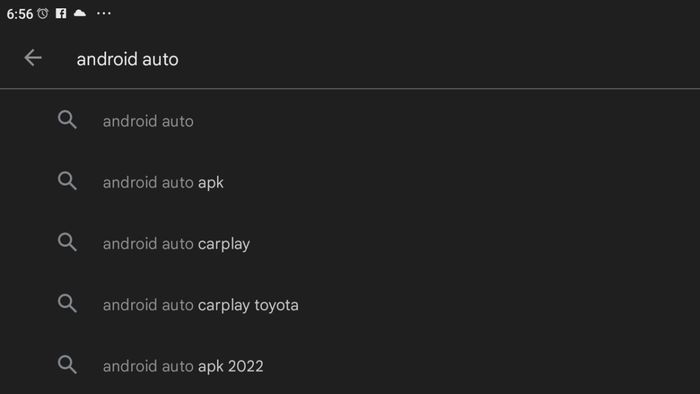
Task: Select 'android auto carplay toyota' suggestion
Action: [350, 305]
